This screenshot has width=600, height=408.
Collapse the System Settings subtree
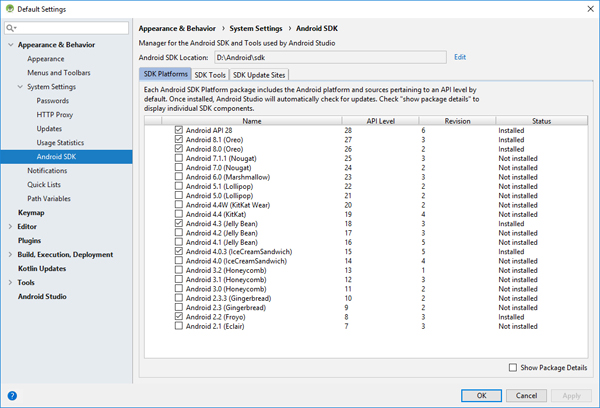[20, 87]
